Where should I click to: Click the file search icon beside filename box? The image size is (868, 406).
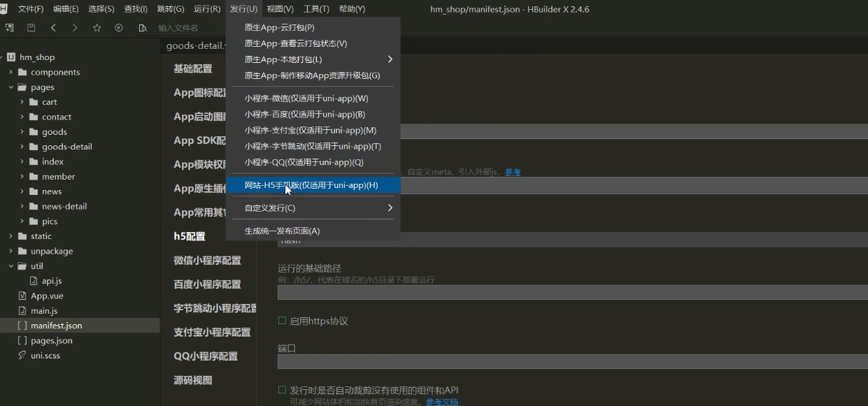click(143, 28)
